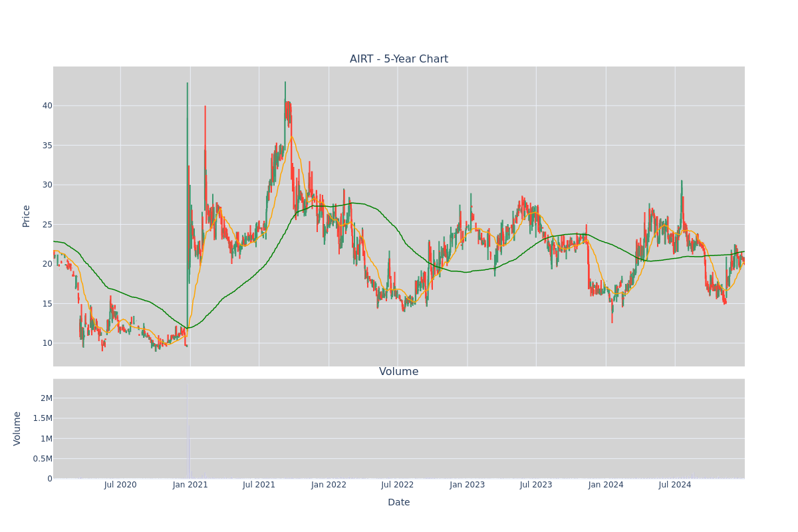Click the price tick label '25'
The height and width of the screenshot is (532, 798).
[x=47, y=224]
